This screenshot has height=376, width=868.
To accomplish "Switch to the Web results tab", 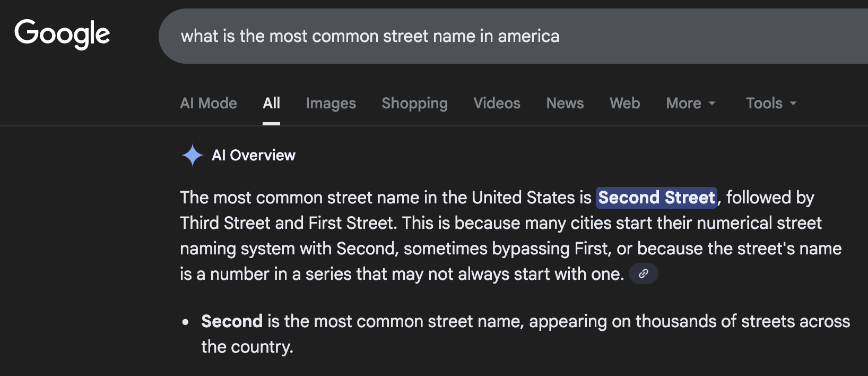I will tap(624, 103).
